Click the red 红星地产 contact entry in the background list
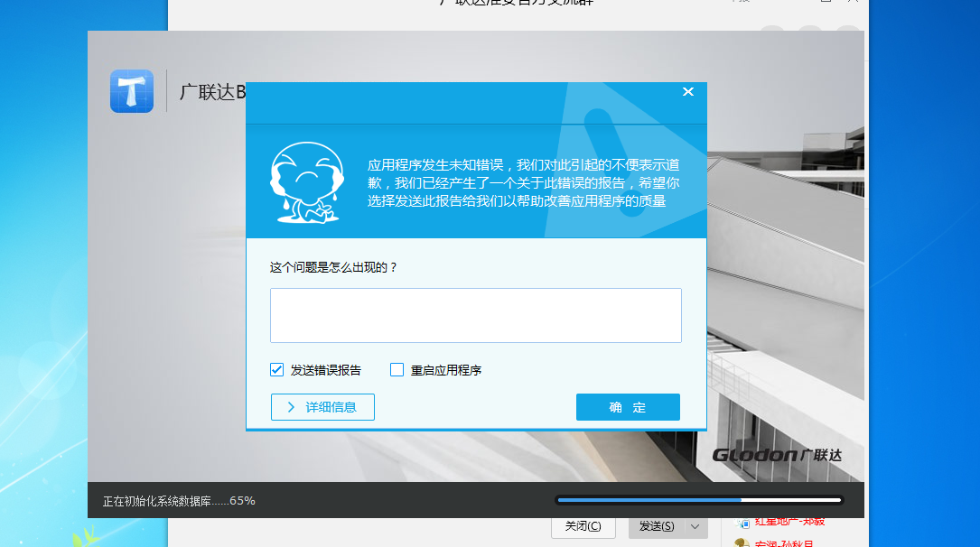 [x=789, y=522]
